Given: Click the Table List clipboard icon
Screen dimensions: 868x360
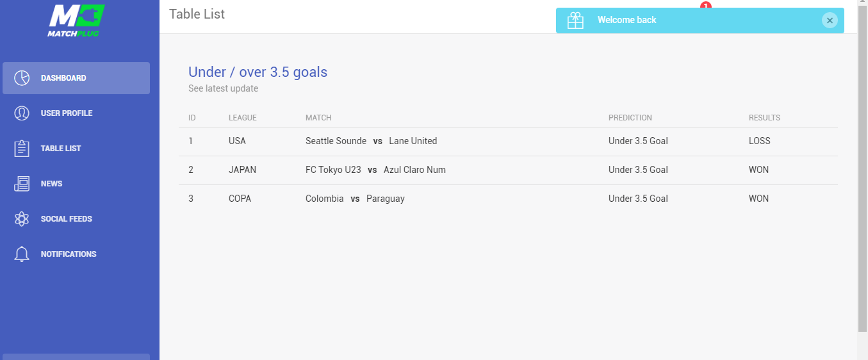Looking at the screenshot, I should click(x=22, y=149).
